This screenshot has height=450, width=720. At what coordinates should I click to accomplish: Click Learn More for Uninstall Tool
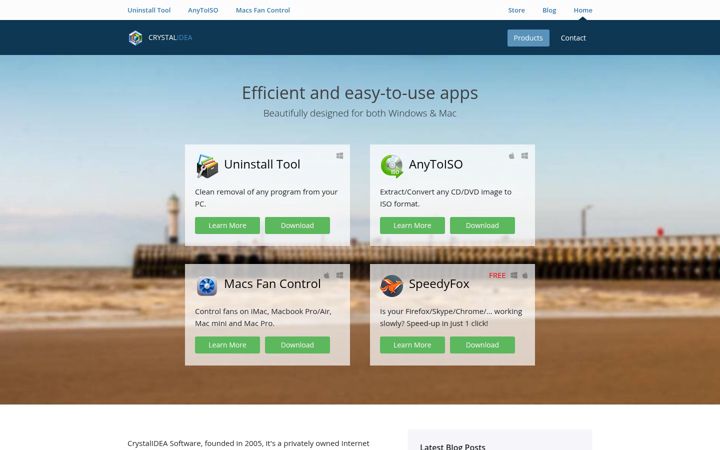(227, 225)
